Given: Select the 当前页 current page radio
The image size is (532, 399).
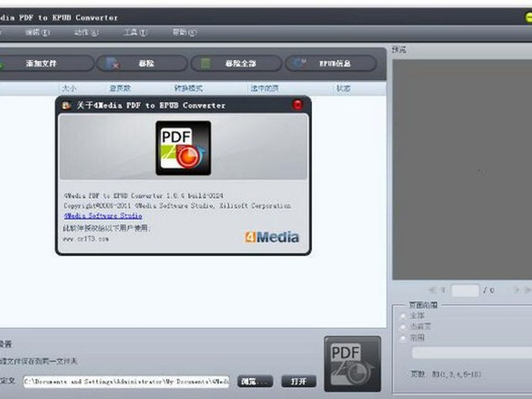Looking at the screenshot, I should [403, 327].
